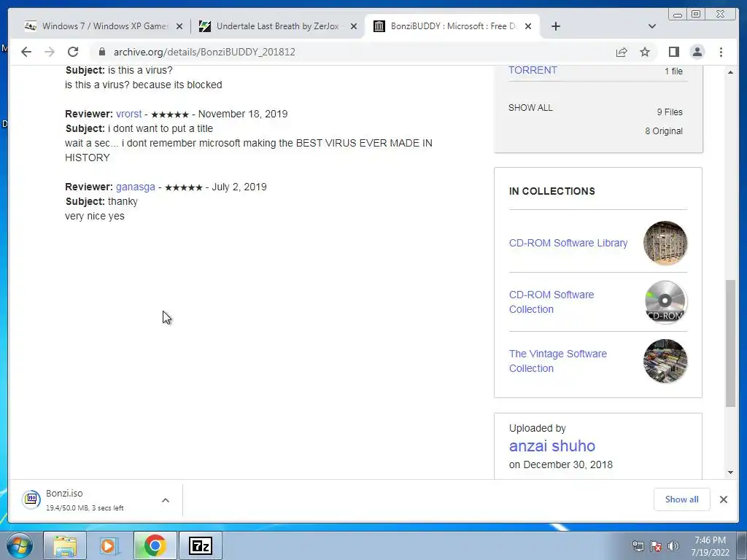
Task: Open the TORRENT download link
Action: click(x=533, y=70)
